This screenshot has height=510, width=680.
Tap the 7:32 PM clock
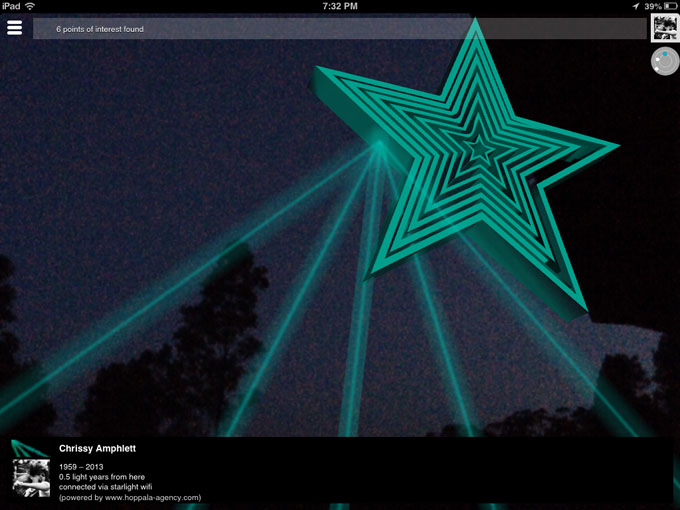340,6
